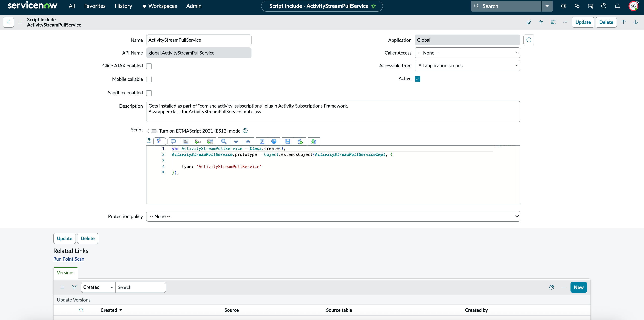Click the Update button below the form
This screenshot has width=644, height=320.
pos(65,238)
